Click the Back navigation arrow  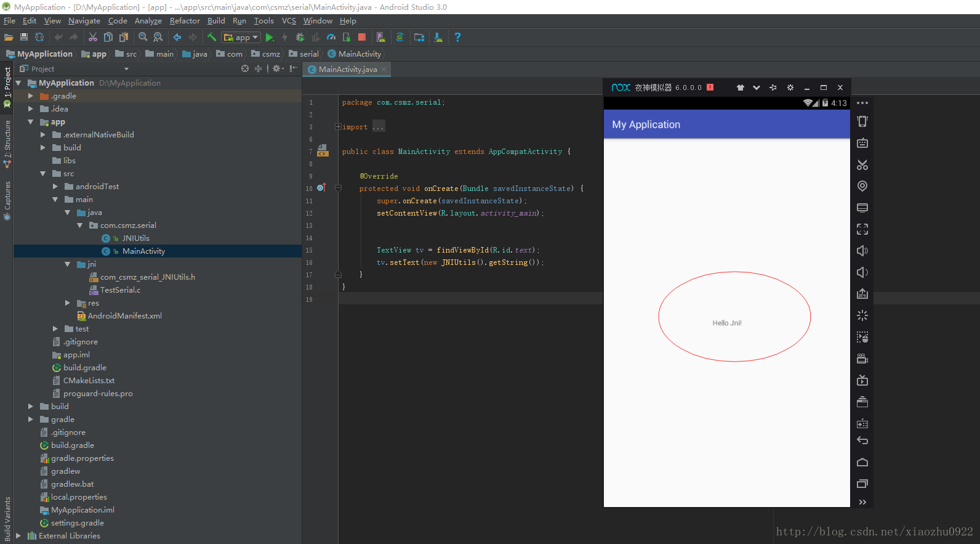click(177, 38)
